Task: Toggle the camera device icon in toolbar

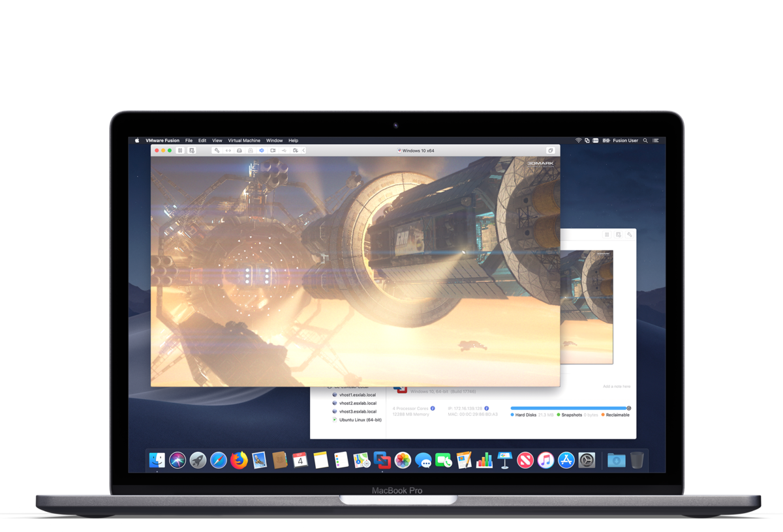Action: coord(273,151)
